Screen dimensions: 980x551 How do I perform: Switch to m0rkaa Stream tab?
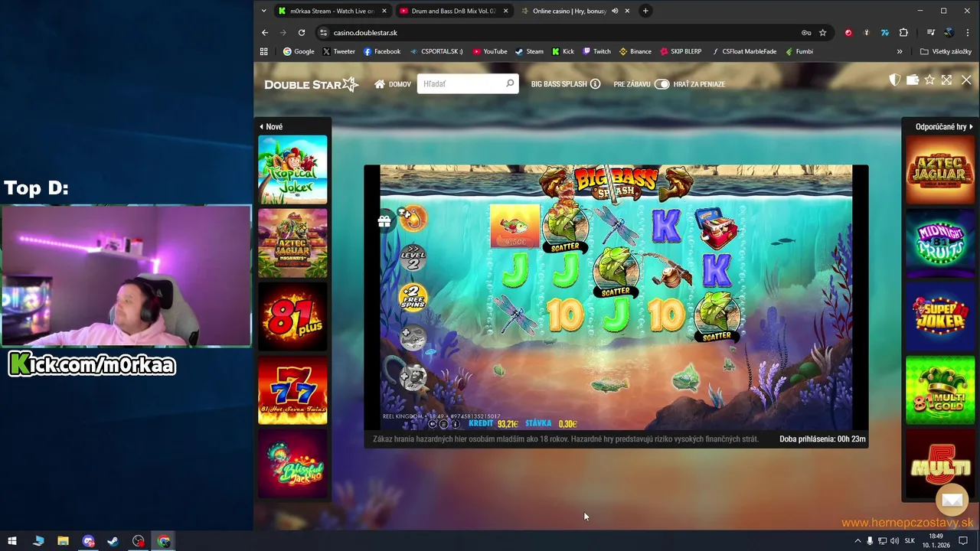click(x=332, y=11)
